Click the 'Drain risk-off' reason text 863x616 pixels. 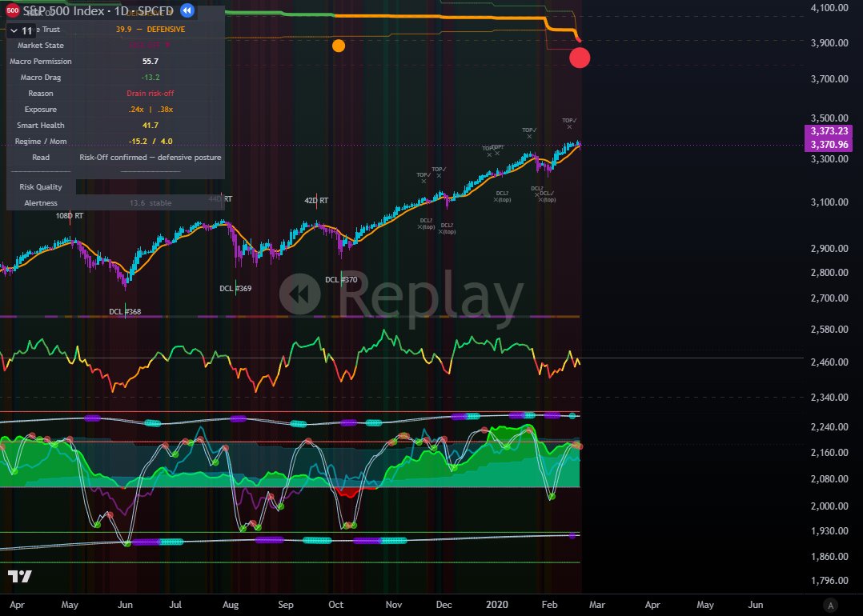tap(151, 93)
